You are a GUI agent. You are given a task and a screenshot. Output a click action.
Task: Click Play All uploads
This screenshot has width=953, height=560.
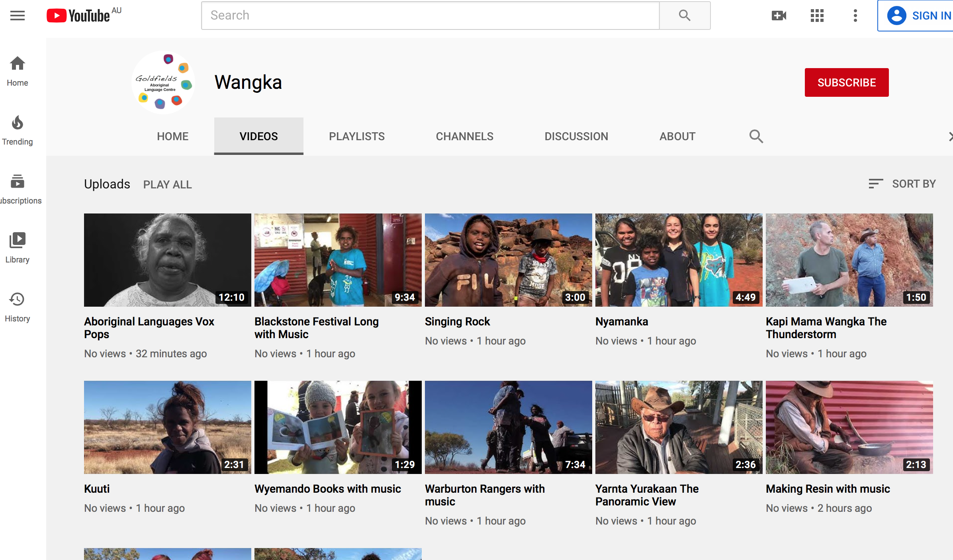tap(167, 184)
